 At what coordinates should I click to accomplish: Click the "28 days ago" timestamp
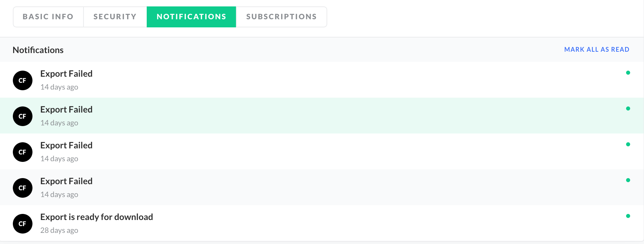tap(59, 230)
